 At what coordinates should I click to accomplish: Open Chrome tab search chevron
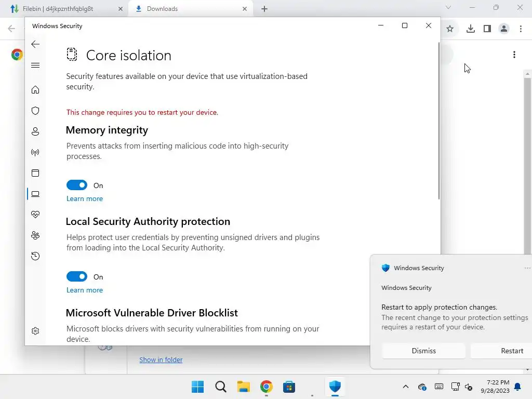pos(448,7)
